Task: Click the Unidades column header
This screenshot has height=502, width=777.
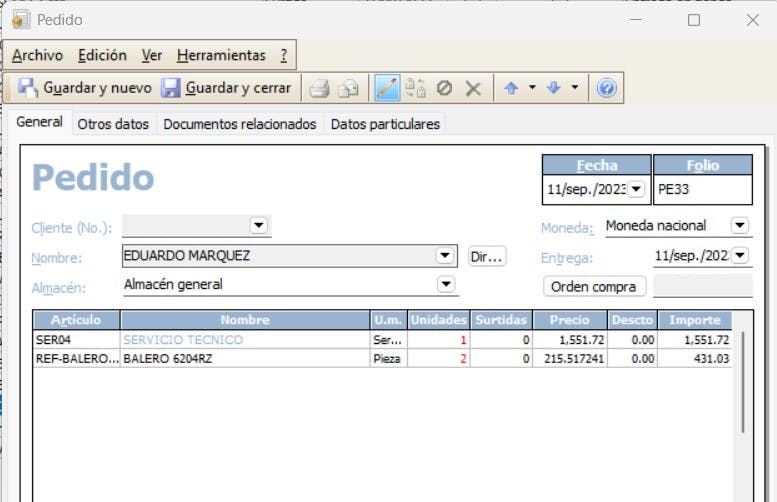Action: point(439,320)
